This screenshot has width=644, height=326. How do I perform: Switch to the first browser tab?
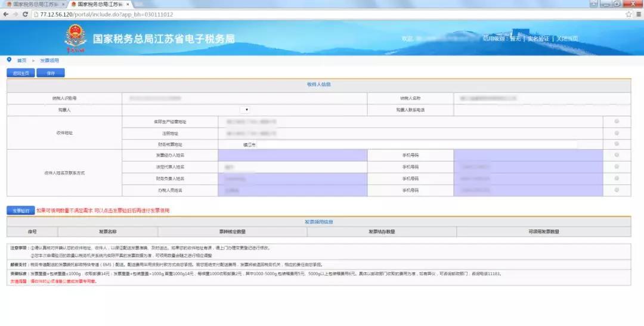(x=33, y=4)
